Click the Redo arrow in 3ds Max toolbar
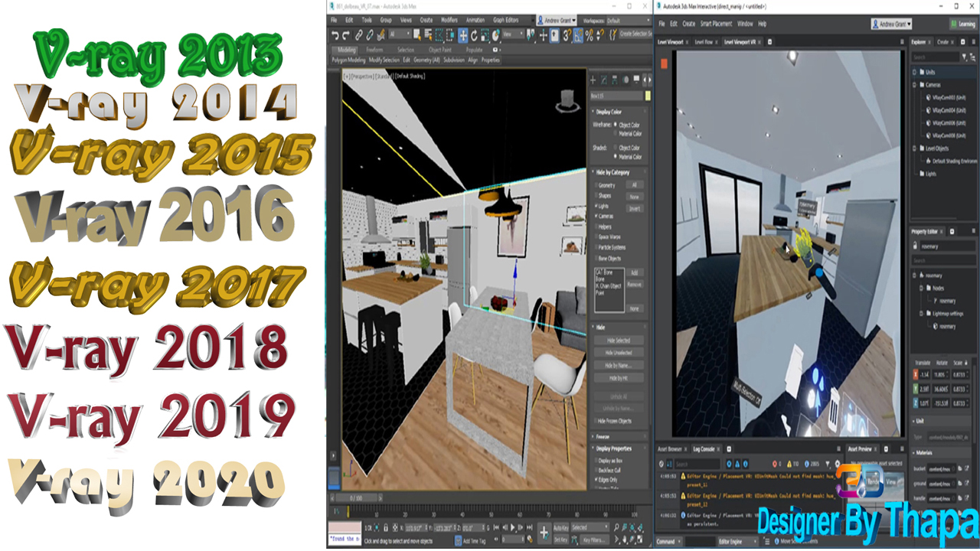 pos(346,35)
